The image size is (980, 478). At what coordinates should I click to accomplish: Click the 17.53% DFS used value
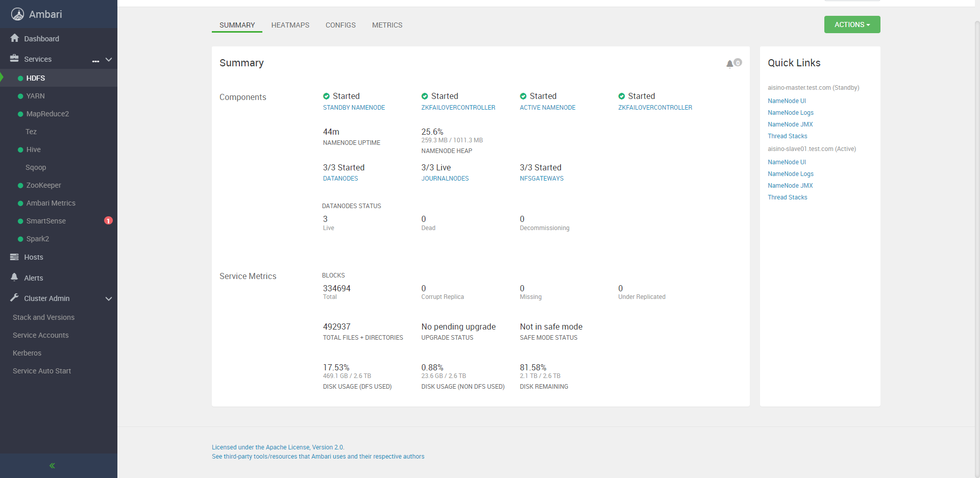(x=336, y=367)
